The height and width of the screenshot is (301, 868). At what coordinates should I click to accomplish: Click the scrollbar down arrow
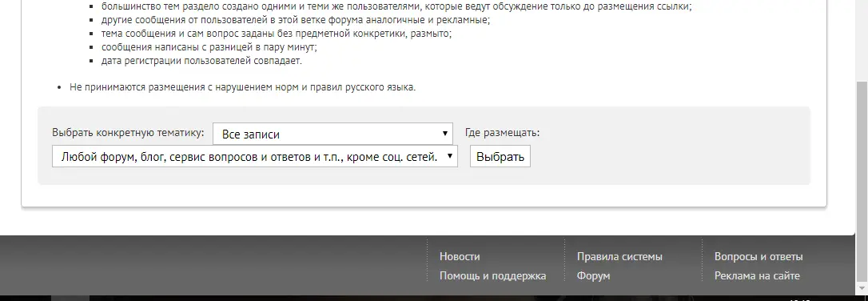click(862, 289)
